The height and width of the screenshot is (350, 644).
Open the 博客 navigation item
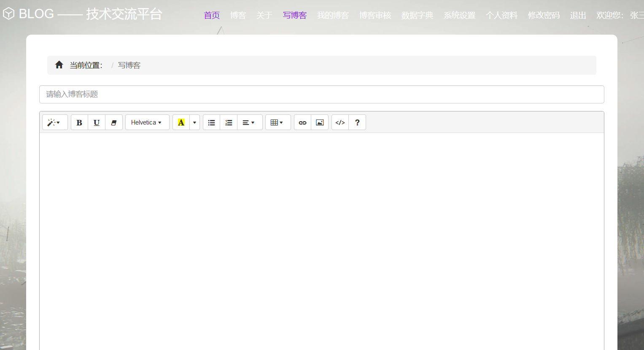pos(238,15)
